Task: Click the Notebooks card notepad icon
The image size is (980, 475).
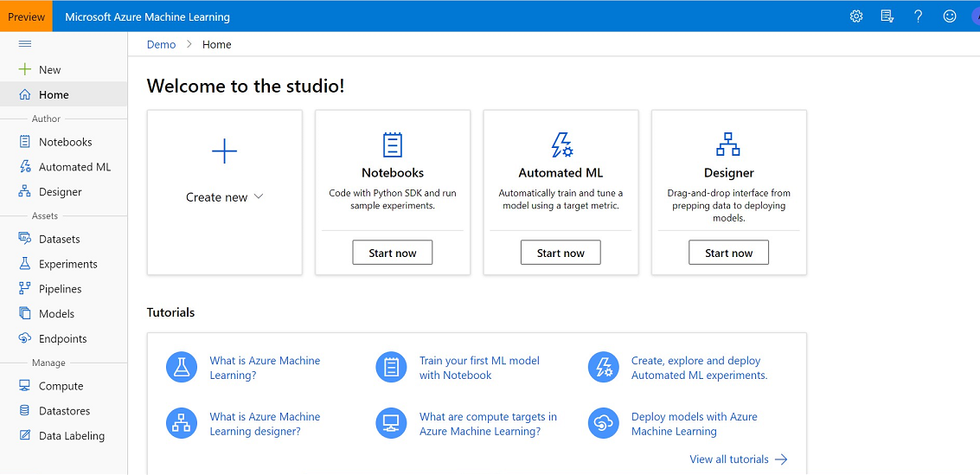Action: [393, 144]
